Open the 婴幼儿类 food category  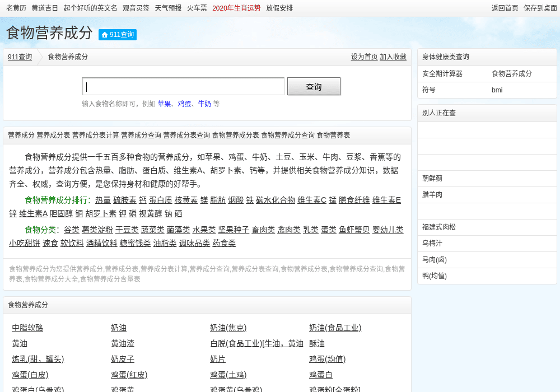(388, 230)
